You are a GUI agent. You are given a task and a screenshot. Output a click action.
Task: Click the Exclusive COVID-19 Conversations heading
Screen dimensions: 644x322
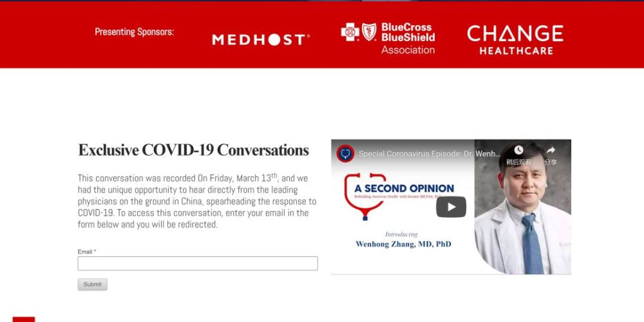(193, 150)
